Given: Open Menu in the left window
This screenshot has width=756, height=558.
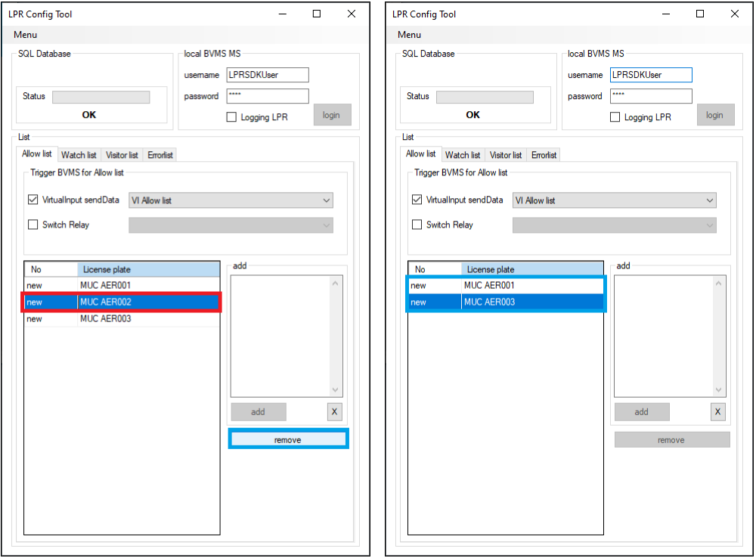Looking at the screenshot, I should (x=25, y=35).
